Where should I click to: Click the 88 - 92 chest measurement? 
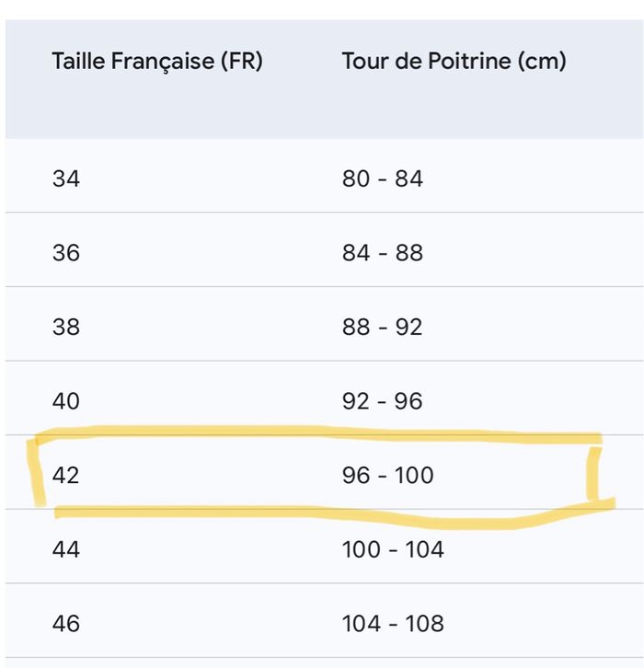point(383,327)
